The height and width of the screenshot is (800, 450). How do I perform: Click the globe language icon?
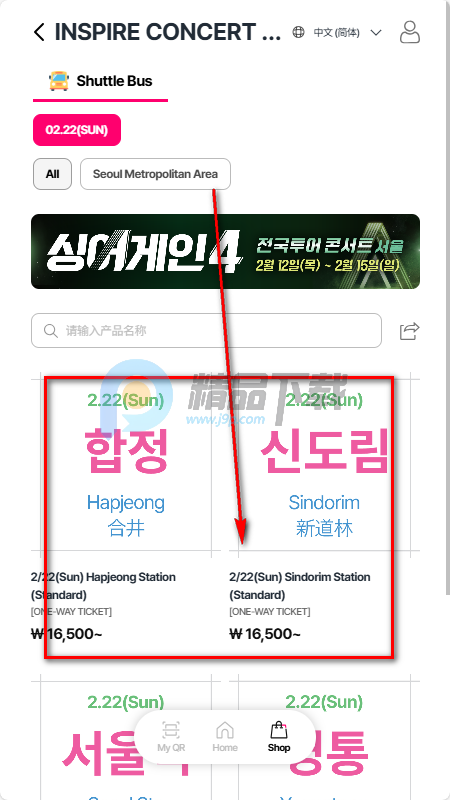[298, 32]
